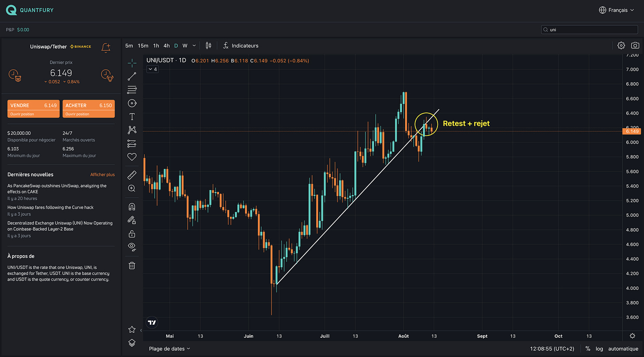
Task: Toggle hide all drawings eye icon
Action: click(x=132, y=247)
